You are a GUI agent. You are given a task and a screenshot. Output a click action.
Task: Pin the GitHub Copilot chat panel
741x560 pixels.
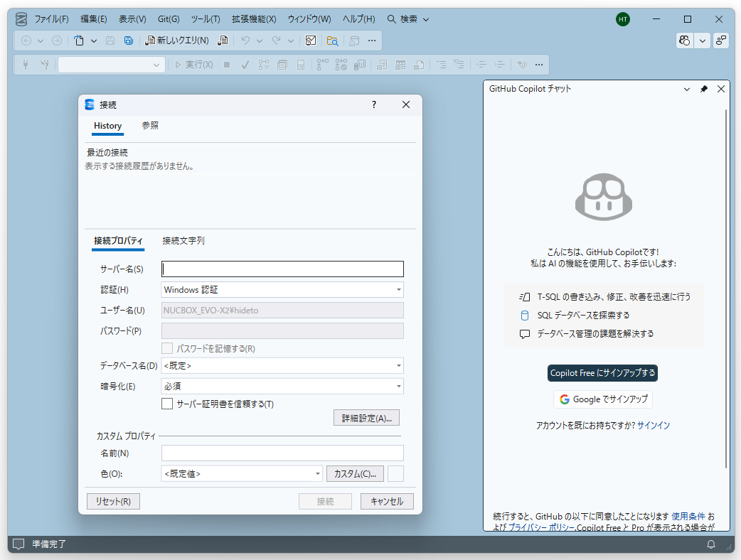coord(703,89)
